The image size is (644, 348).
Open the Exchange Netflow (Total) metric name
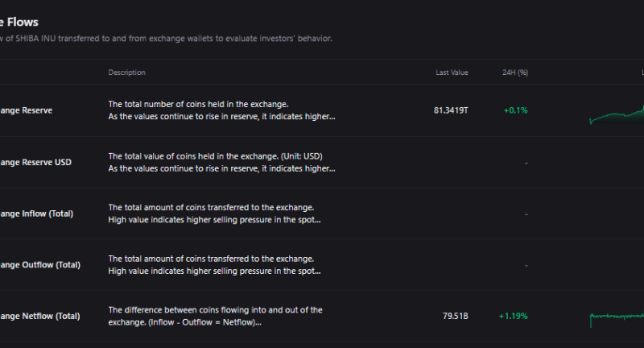coord(39,316)
